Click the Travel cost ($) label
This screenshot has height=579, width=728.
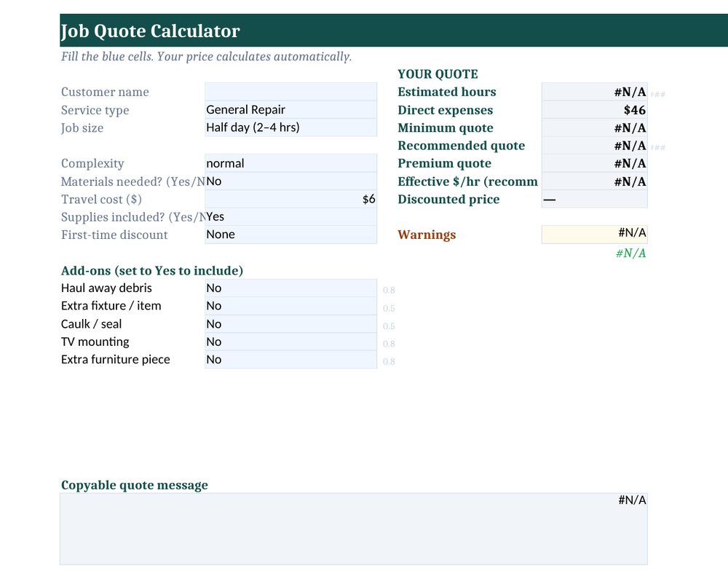pyautogui.click(x=101, y=200)
